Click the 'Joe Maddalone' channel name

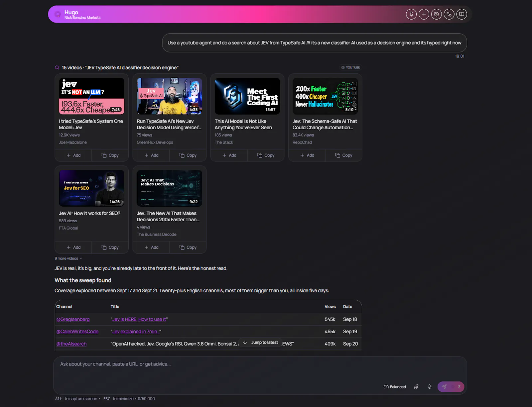pos(73,142)
